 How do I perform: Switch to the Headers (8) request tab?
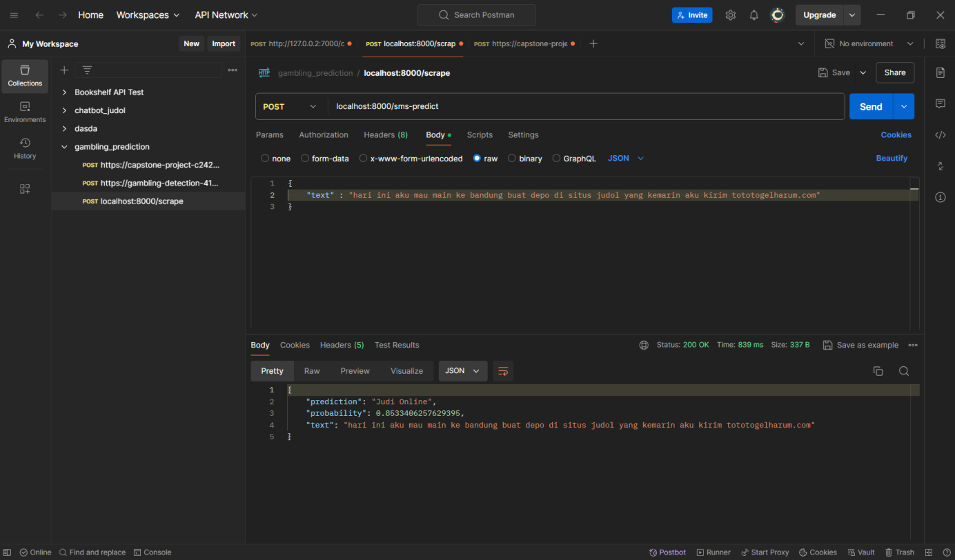point(386,135)
